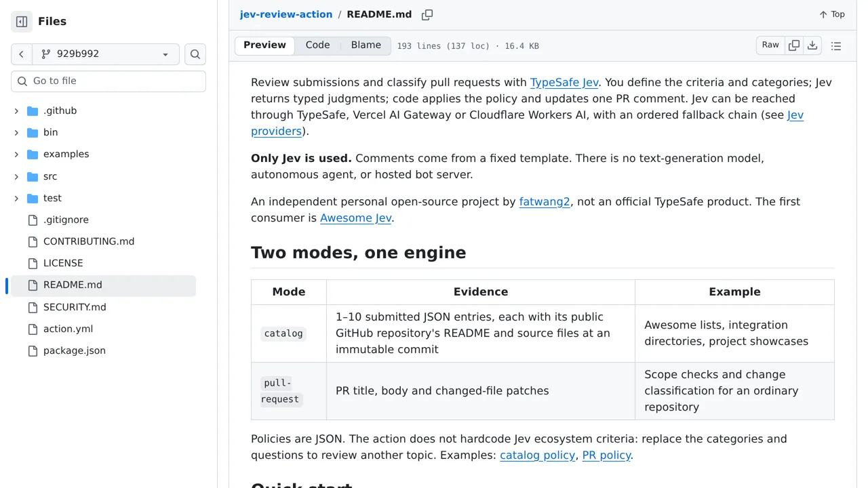Open the PR policy example link
Screen dimensions: 868x488
tap(606, 455)
